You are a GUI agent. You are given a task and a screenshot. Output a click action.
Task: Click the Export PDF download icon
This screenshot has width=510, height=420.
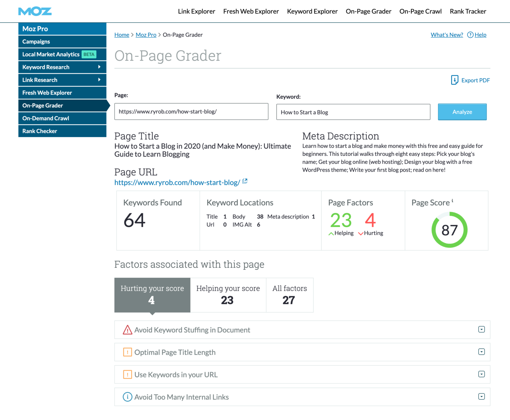[x=454, y=80]
